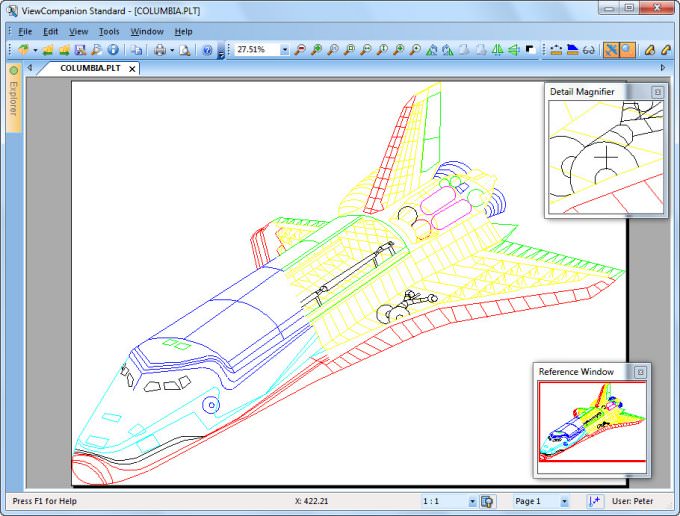Click the Save As disk icon
Screen dimensions: 680x516
[x=80, y=50]
